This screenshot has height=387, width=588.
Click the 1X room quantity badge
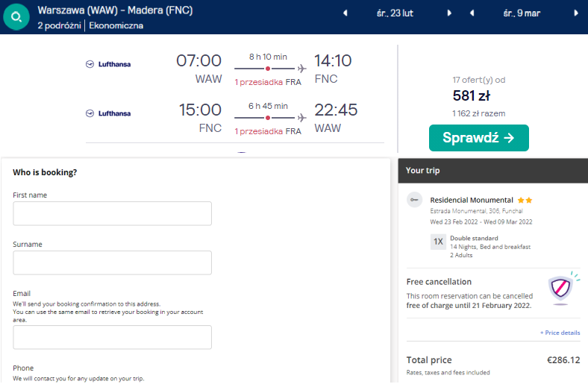(x=438, y=242)
